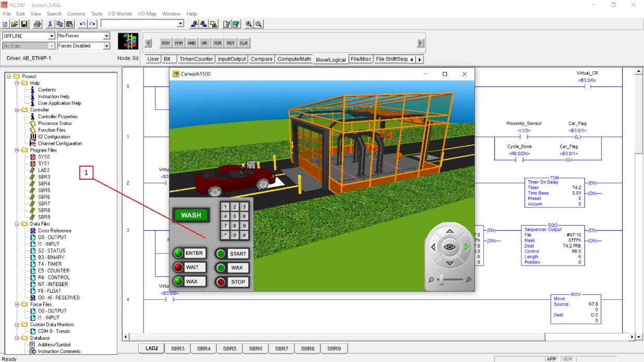Select LAD2 in the Program Files tree
644x362 pixels.
coord(44,170)
